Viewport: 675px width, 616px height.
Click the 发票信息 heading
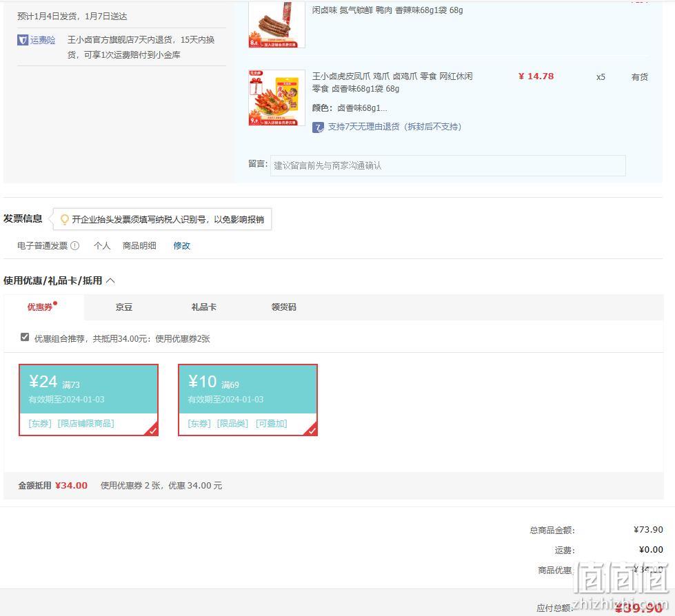[x=23, y=218]
